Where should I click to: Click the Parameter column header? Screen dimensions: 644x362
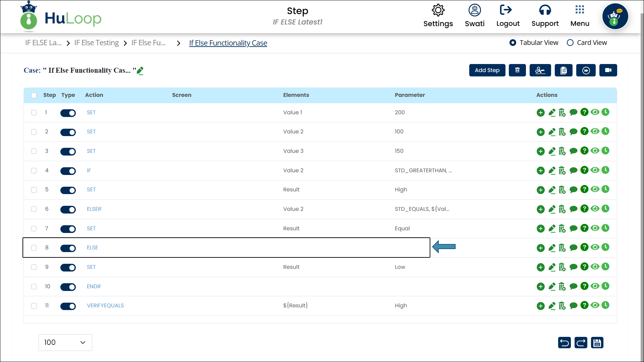pos(410,95)
